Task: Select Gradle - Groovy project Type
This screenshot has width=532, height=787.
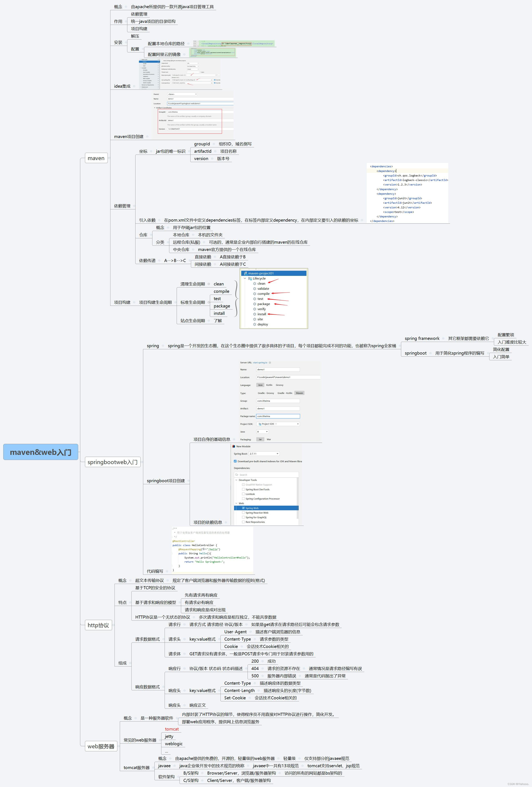Action: pyautogui.click(x=266, y=393)
